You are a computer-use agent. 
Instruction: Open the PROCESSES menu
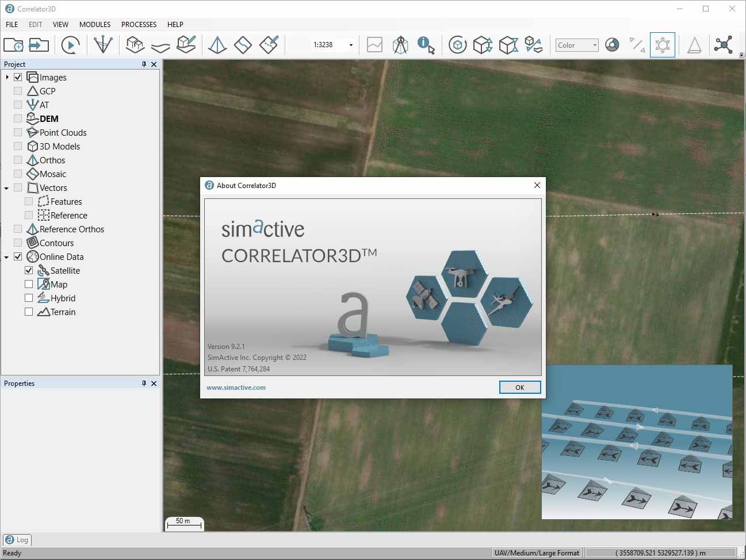point(139,25)
